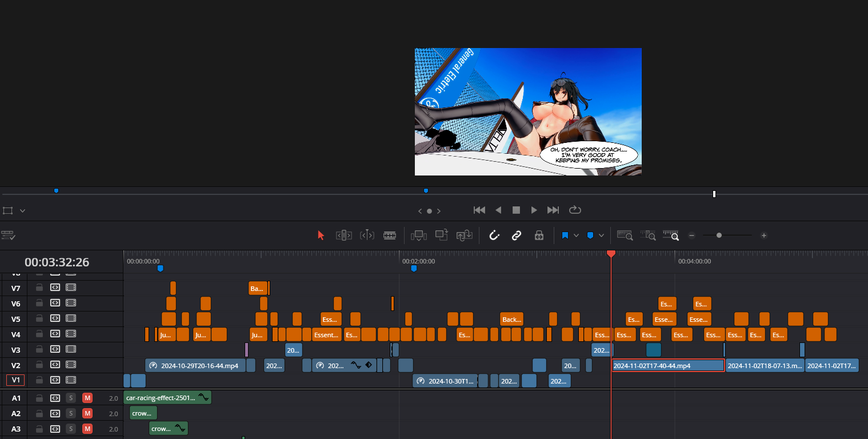Screen dimensions: 868x439
Task: Click the blue Marker icon in toolbar
Action: click(590, 236)
